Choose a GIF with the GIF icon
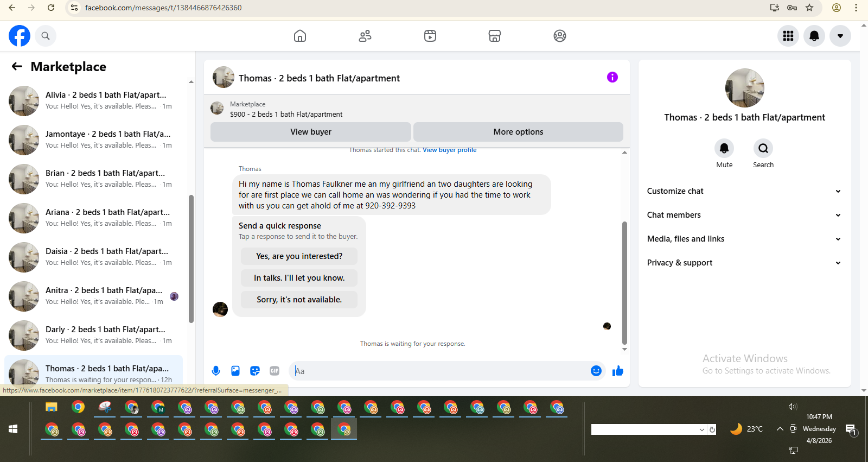Screen dimensions: 868x462 (275, 371)
